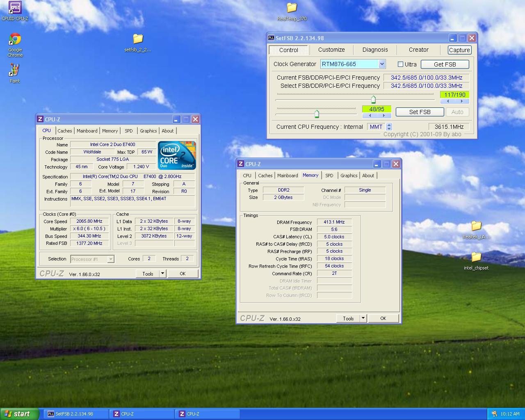The width and height of the screenshot is (525, 420).
Task: Click the Multiplier value x 6.0
Action: click(89, 228)
